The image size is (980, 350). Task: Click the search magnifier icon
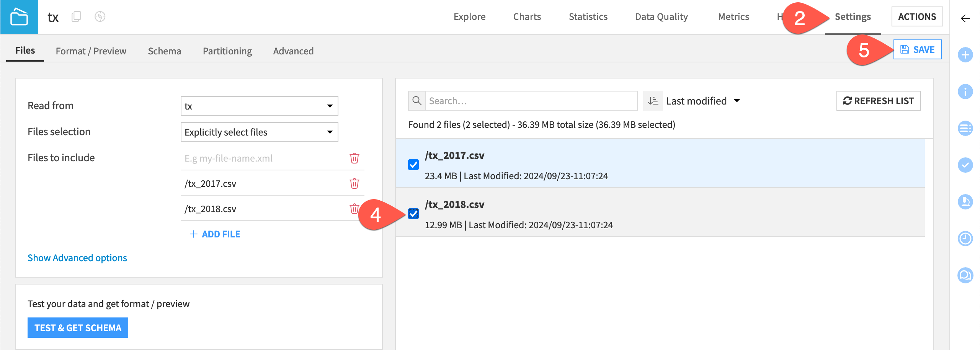click(417, 101)
